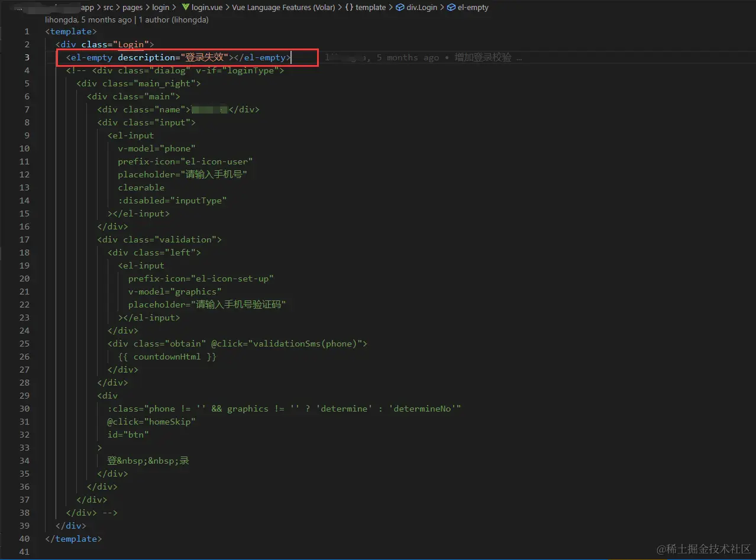Select line number 29 in the gutter
The image size is (756, 560).
(24, 396)
